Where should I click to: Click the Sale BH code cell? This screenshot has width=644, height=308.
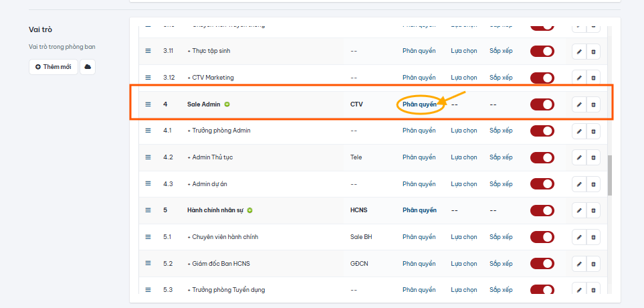[x=361, y=237]
